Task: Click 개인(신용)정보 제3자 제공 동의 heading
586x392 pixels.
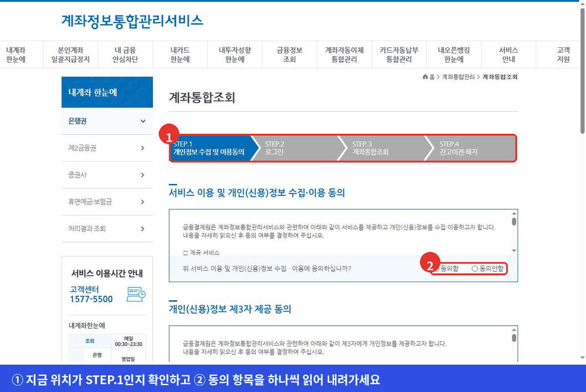Action: [230, 309]
